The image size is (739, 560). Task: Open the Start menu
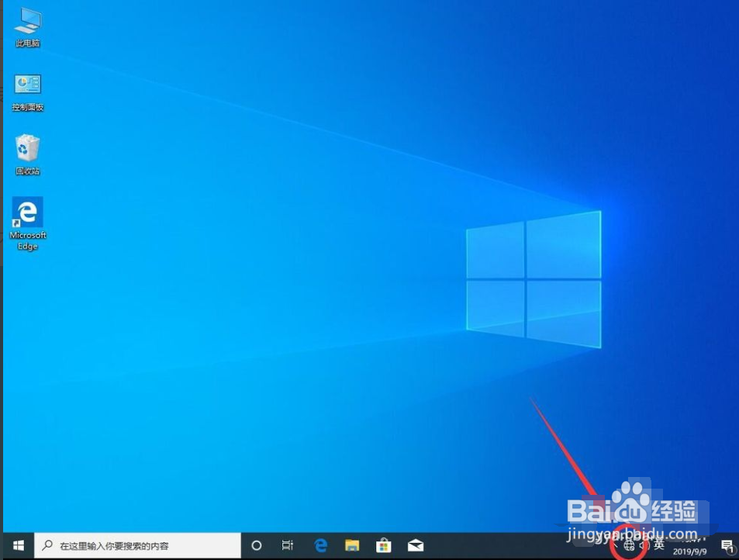point(17,545)
